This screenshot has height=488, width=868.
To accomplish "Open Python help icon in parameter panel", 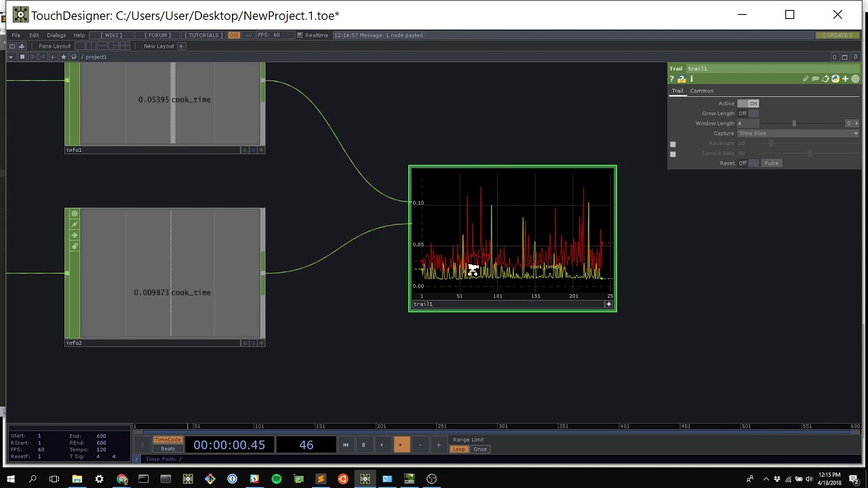I will [682, 79].
